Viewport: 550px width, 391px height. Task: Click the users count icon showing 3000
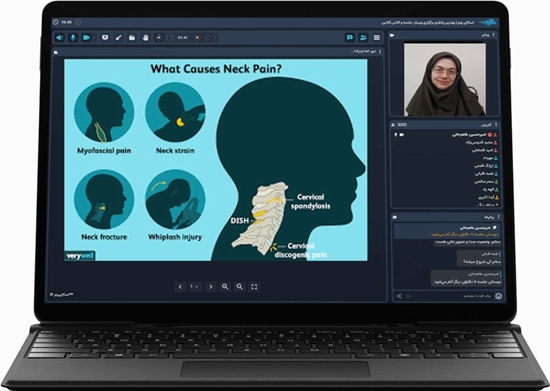[x=393, y=125]
